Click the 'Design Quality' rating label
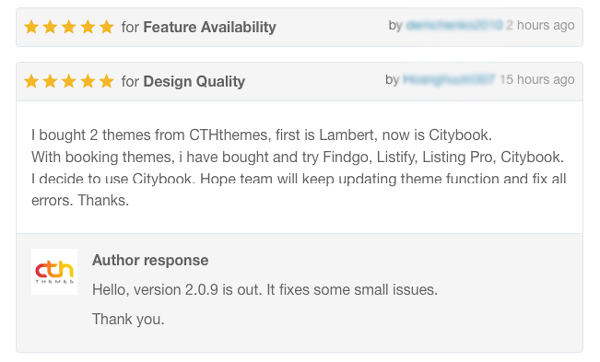This screenshot has width=600, height=362. pos(194,82)
